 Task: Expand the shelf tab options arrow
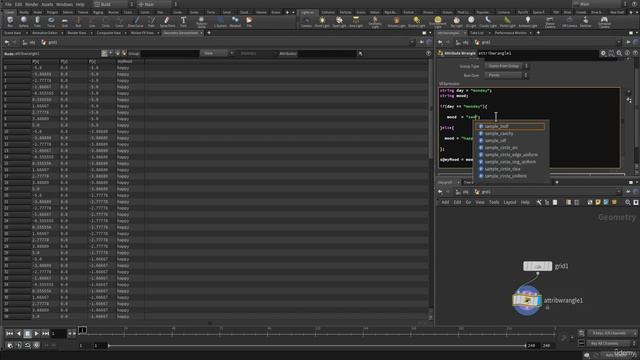coord(293,12)
